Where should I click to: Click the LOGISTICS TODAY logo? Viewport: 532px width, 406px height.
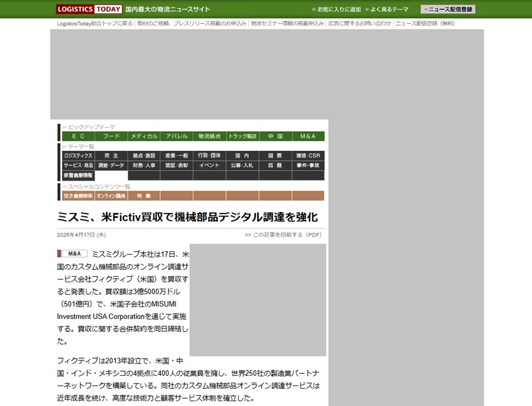(x=89, y=9)
